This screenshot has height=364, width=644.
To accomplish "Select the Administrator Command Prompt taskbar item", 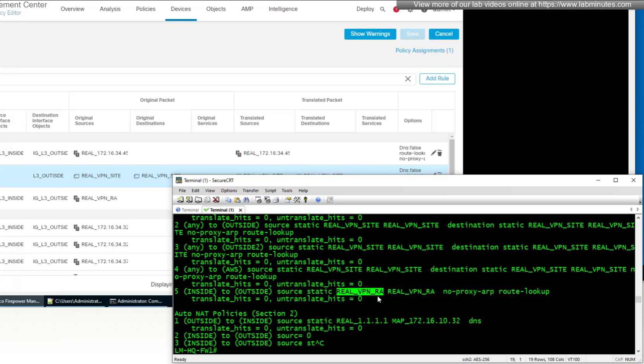I will tap(136, 301).
